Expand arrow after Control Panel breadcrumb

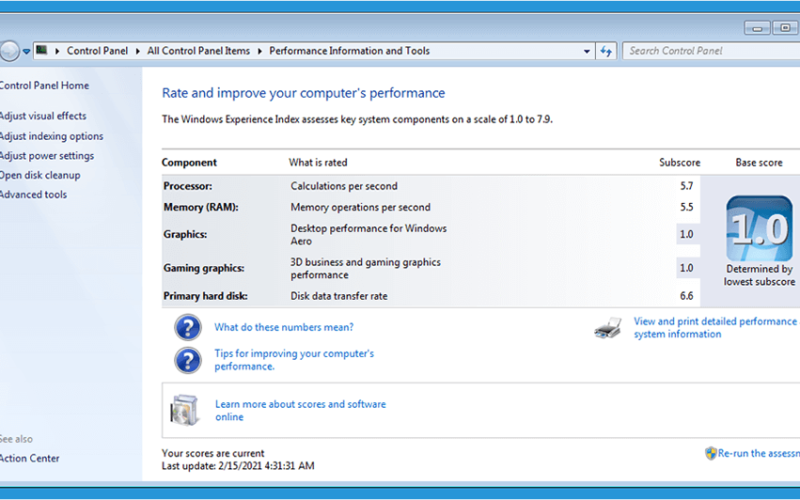(x=138, y=51)
